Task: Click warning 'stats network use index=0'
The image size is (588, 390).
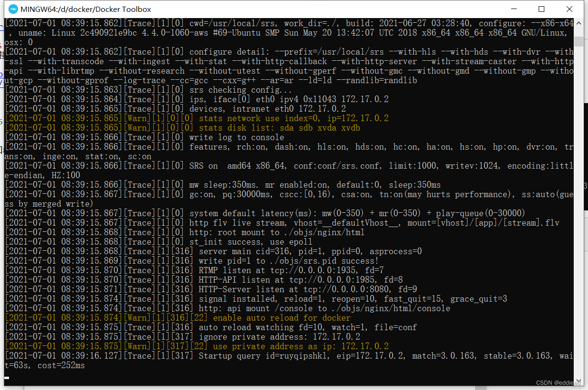Action: 196,118
